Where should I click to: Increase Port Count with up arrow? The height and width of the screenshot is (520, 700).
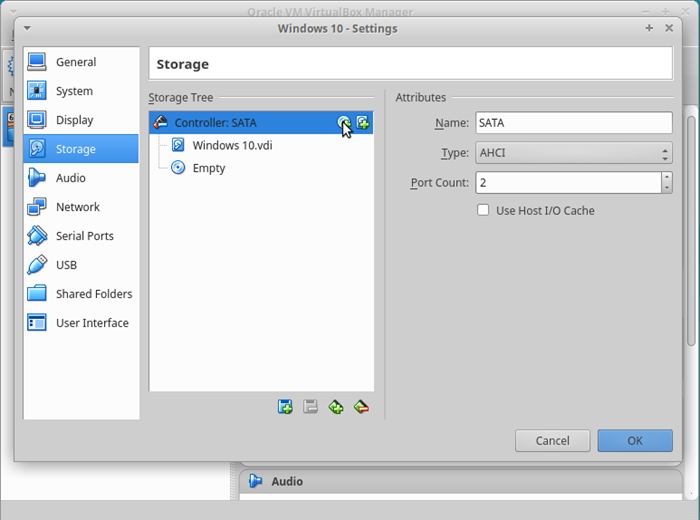(x=667, y=178)
